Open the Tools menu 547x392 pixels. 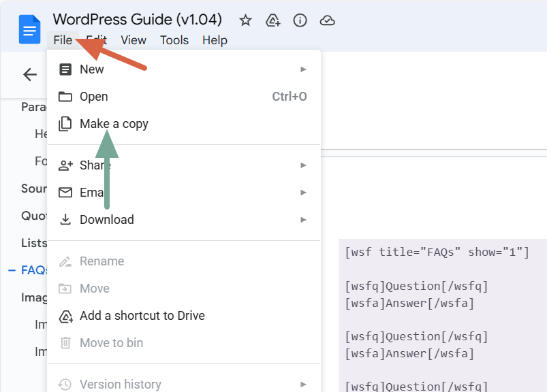(174, 40)
